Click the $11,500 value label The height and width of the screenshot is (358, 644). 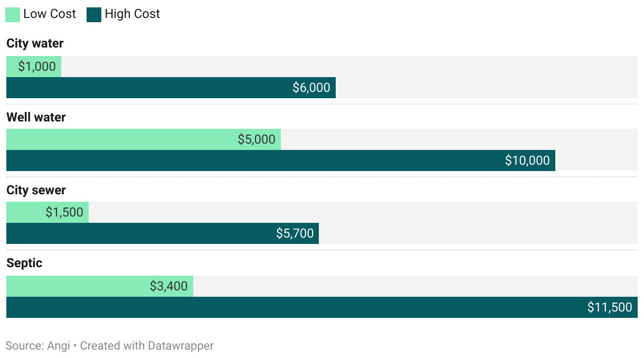[609, 307]
